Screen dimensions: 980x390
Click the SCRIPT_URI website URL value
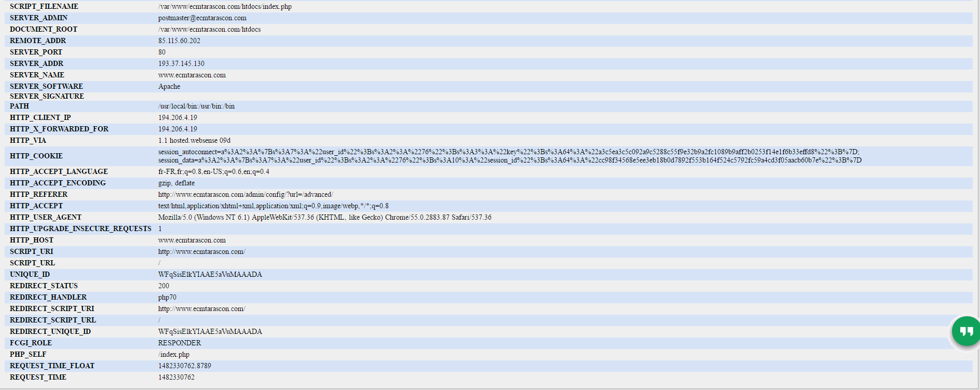201,252
